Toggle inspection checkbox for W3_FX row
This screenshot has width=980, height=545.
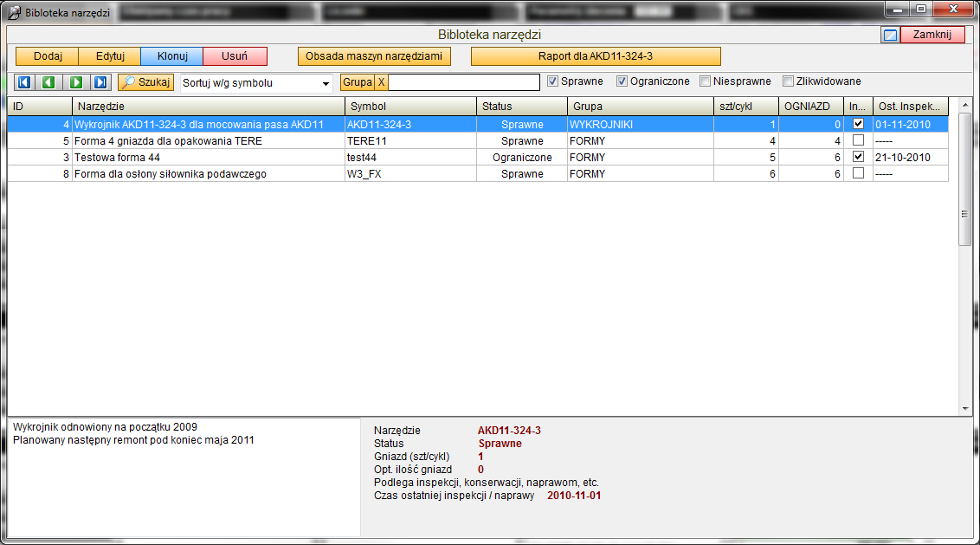point(858,173)
